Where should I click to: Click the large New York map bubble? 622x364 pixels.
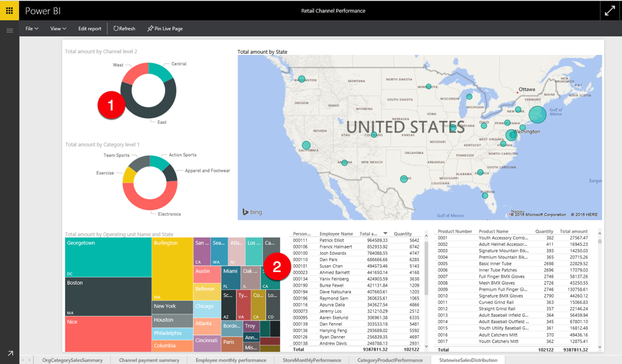click(538, 114)
